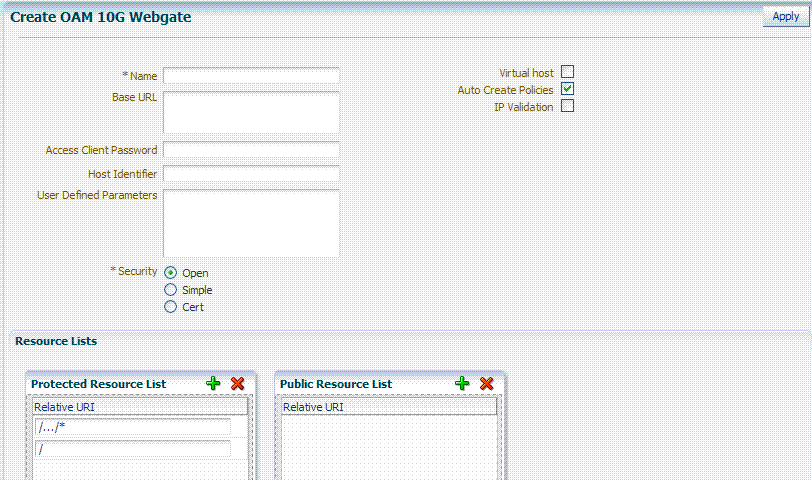Add a new Public Resource entry
Screen dimensions: 812x480
coord(462,384)
